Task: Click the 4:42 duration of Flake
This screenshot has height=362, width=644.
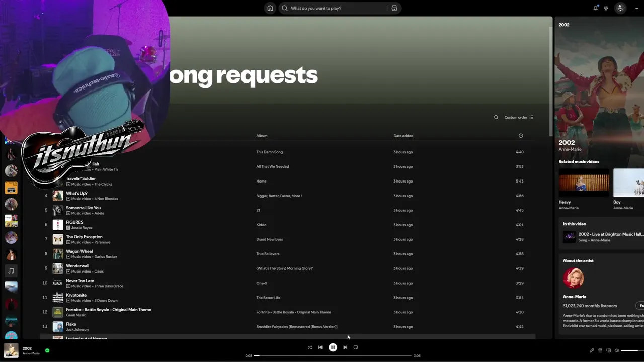Action: (520, 327)
